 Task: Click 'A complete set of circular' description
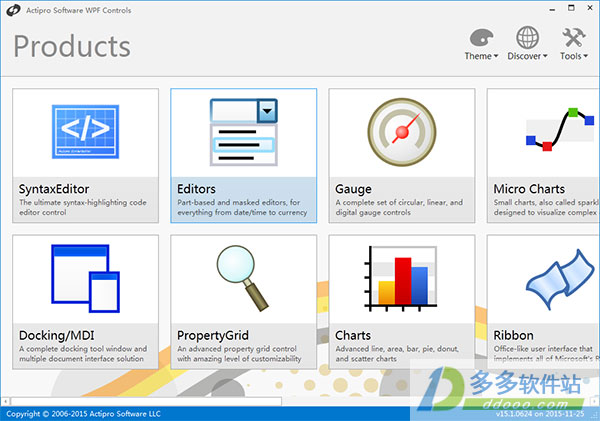pos(399,207)
